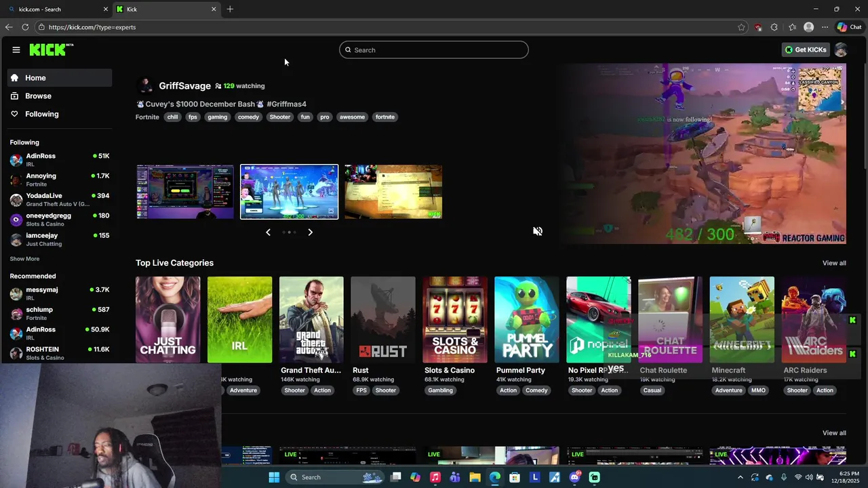Open GriffSavage channel avatar
Screen dimensions: 868x488
[x=144, y=85]
